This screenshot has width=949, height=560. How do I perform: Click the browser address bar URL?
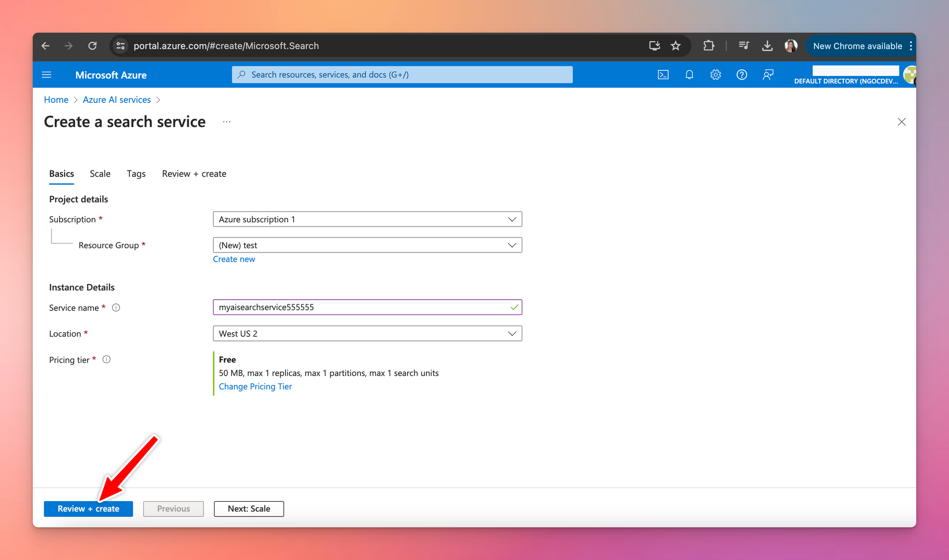[x=226, y=46]
